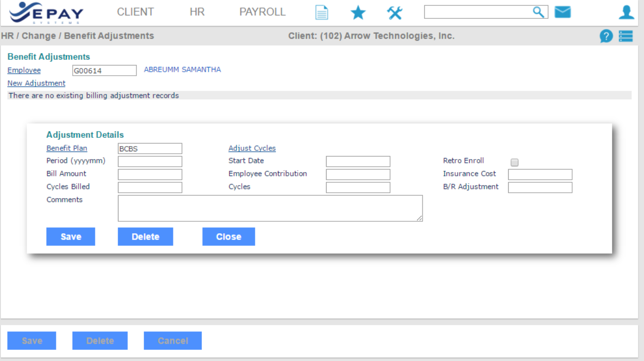644x361 pixels.
Task: Open the PAYROLL menu
Action: [x=262, y=12]
